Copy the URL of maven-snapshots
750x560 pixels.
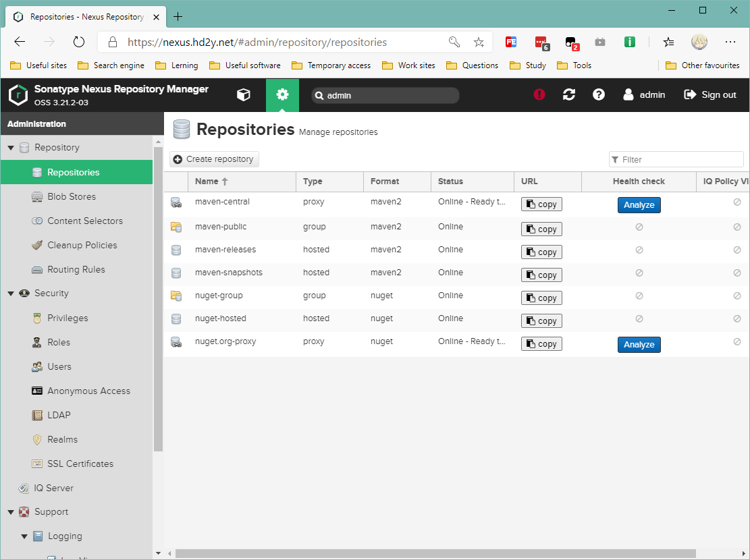[x=541, y=275]
